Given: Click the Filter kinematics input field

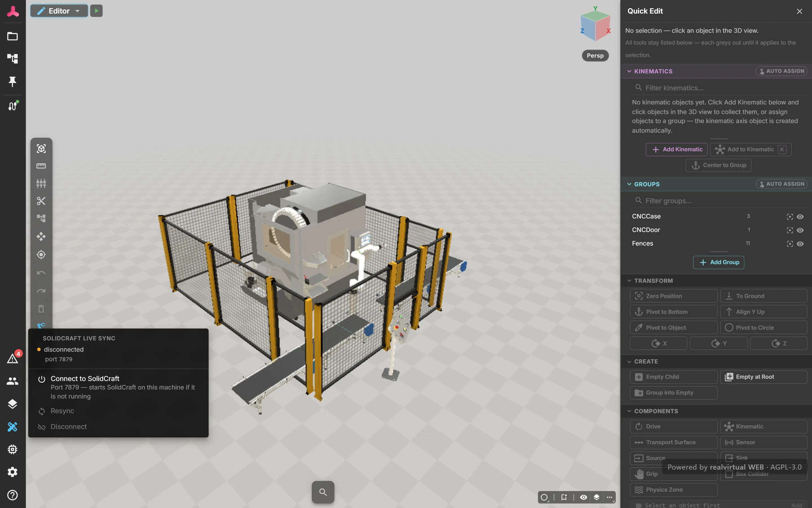Looking at the screenshot, I should [718, 88].
